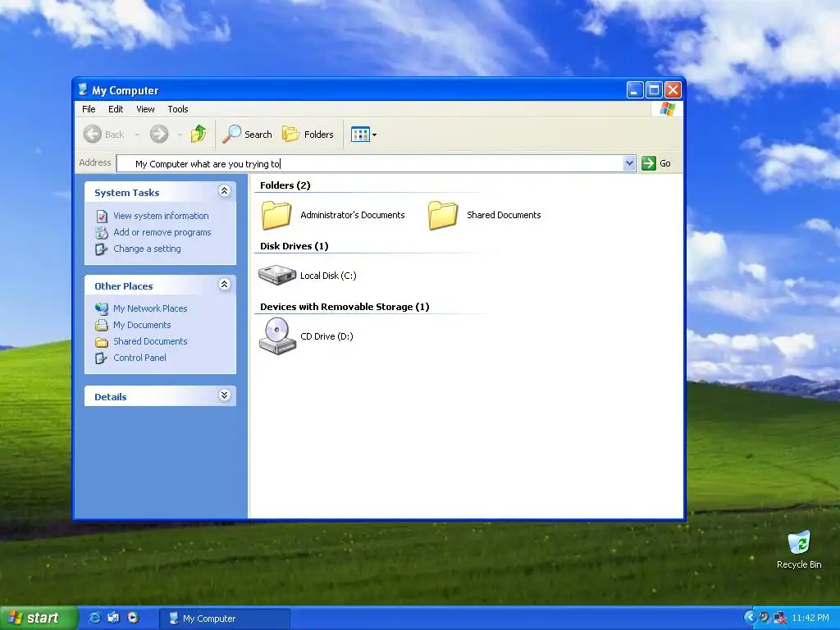Viewport: 840px width, 630px height.
Task: Maximize the My Computer window
Action: click(x=654, y=90)
